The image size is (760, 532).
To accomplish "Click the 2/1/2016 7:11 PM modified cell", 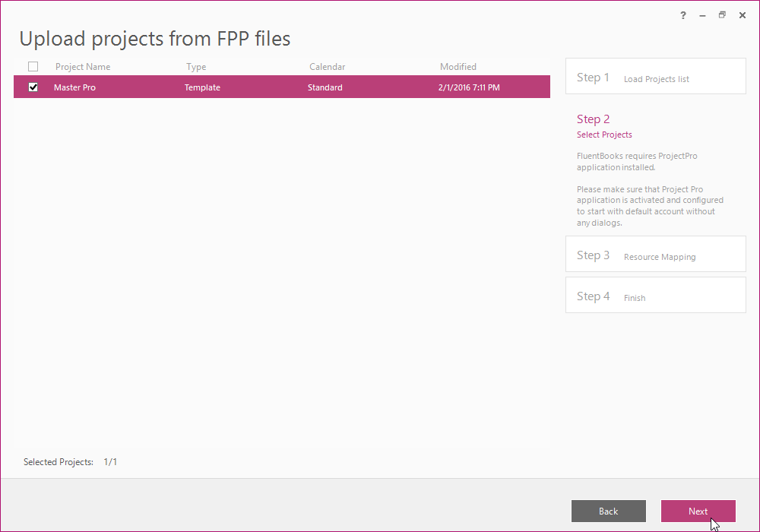I will 469,87.
